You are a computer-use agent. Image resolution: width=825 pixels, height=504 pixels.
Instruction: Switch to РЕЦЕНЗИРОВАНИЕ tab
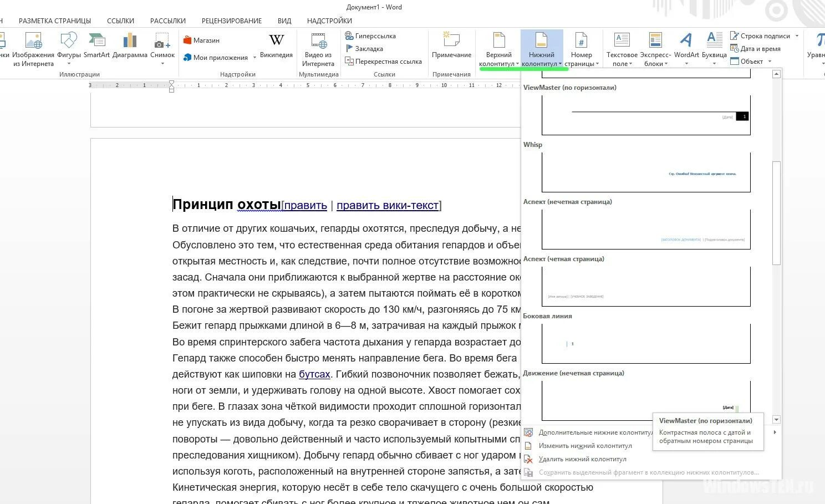tap(232, 21)
